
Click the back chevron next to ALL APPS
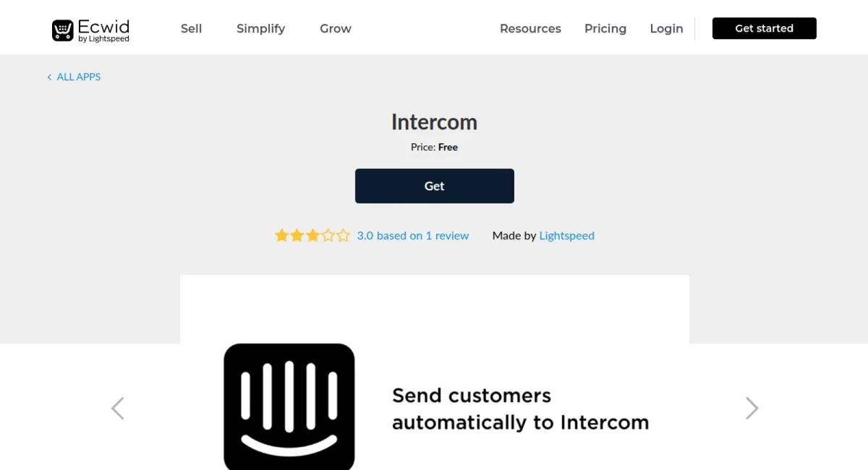[x=49, y=77]
